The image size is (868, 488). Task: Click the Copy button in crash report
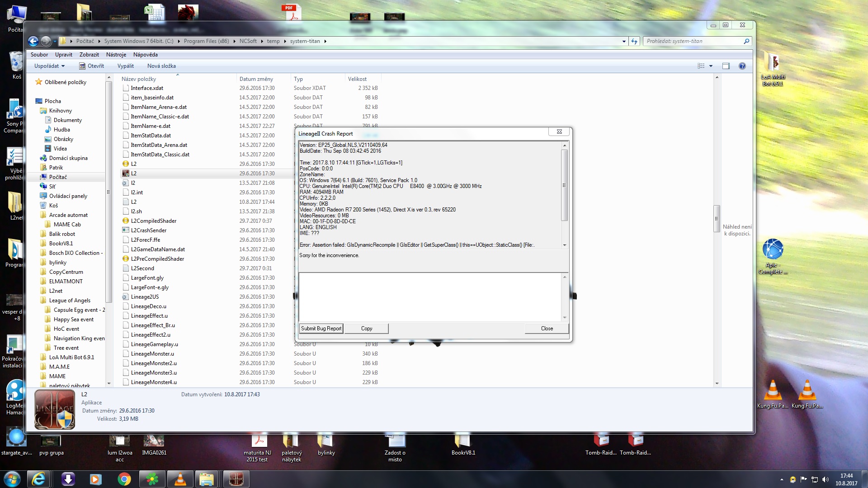coord(367,328)
